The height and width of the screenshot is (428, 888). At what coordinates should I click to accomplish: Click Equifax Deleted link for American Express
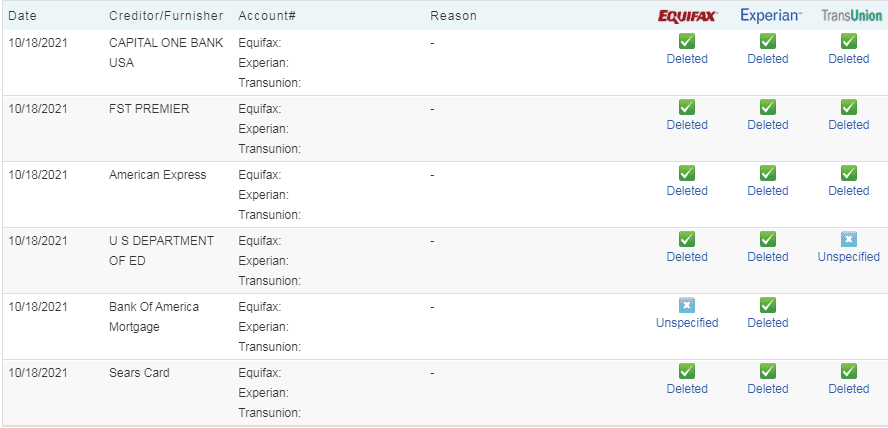tap(687, 191)
